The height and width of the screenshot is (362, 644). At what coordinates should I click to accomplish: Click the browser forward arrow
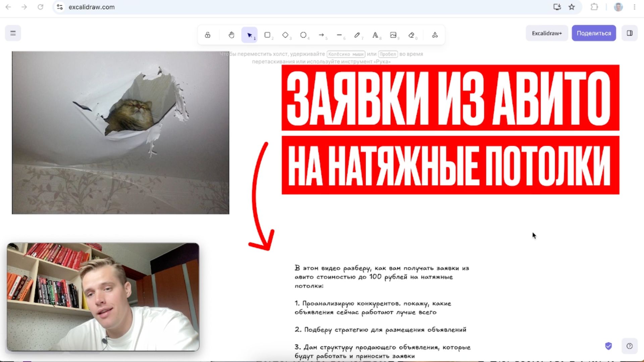(x=24, y=7)
